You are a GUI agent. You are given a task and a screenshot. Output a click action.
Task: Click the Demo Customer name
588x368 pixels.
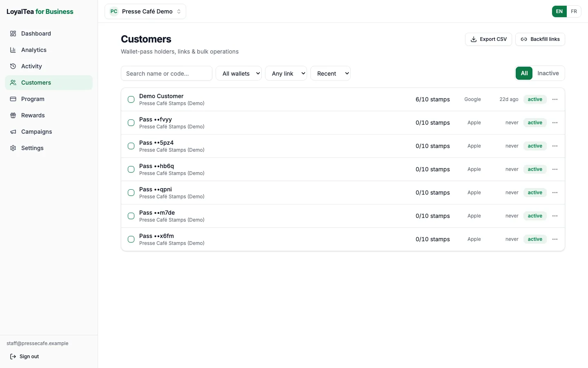[161, 96]
